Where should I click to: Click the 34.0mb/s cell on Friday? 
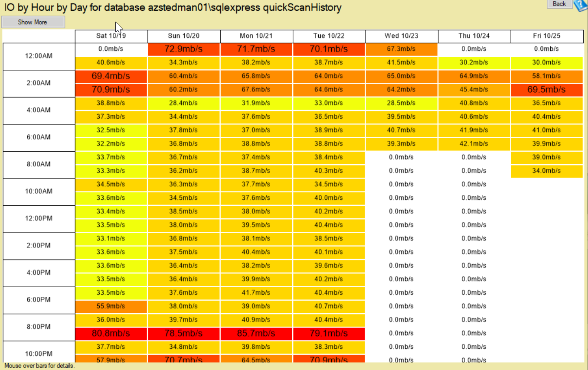tap(547, 171)
